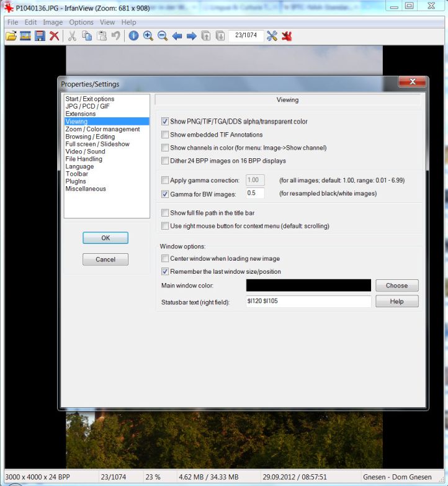The height and width of the screenshot is (486, 448).
Task: Select the highlighted Viewing category
Action: click(x=107, y=122)
